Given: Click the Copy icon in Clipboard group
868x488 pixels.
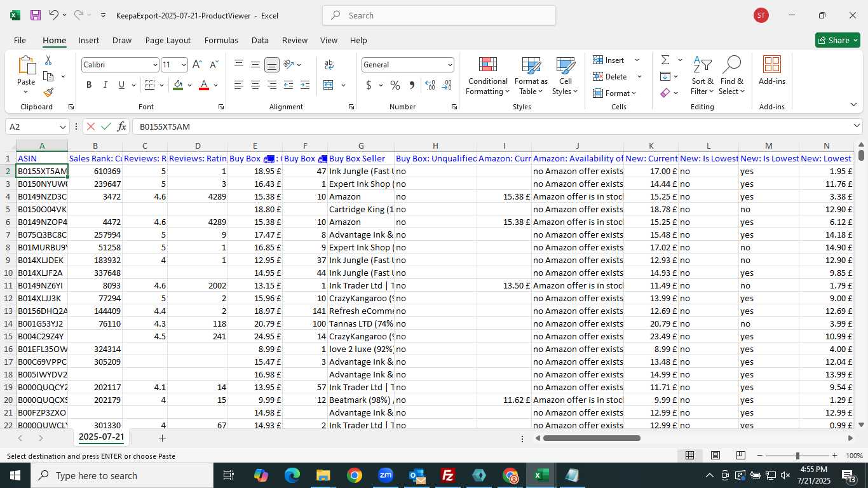Looking at the screenshot, I should click(48, 76).
